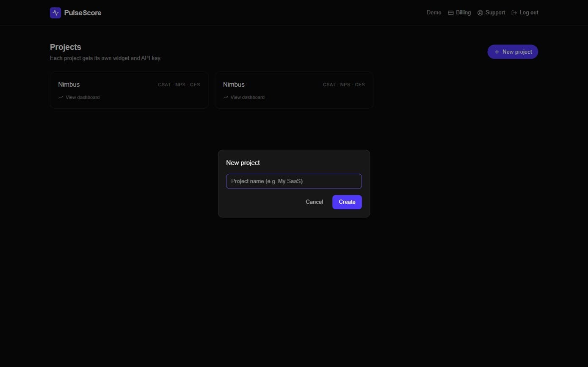This screenshot has height=367, width=588.
Task: Click the Support lifebuoy icon
Action: coord(480,13)
